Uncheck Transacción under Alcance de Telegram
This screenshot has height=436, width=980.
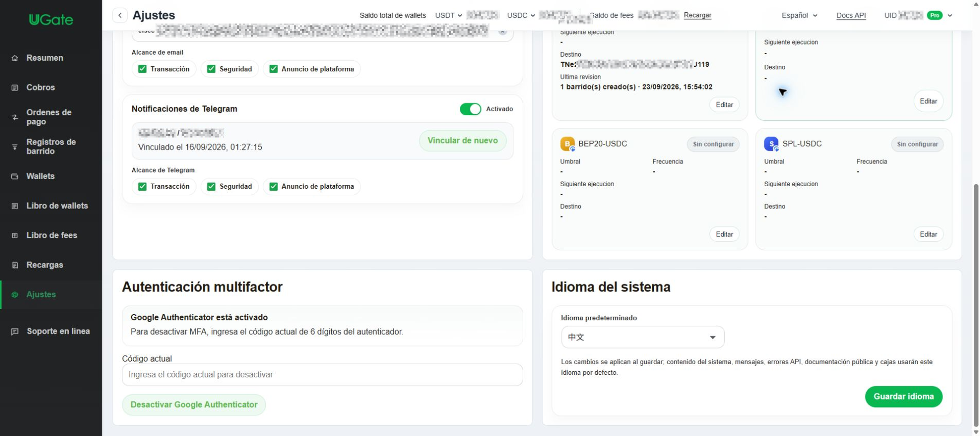point(142,187)
